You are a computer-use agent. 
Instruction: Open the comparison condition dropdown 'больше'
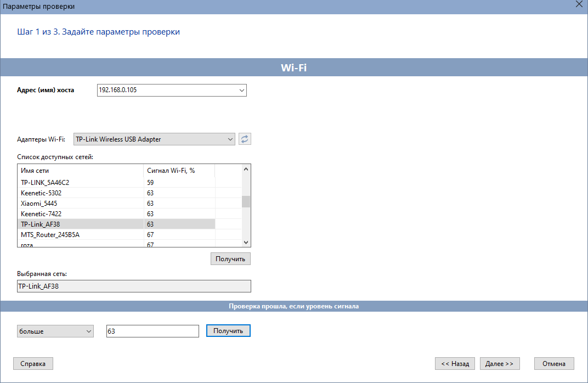pos(89,331)
